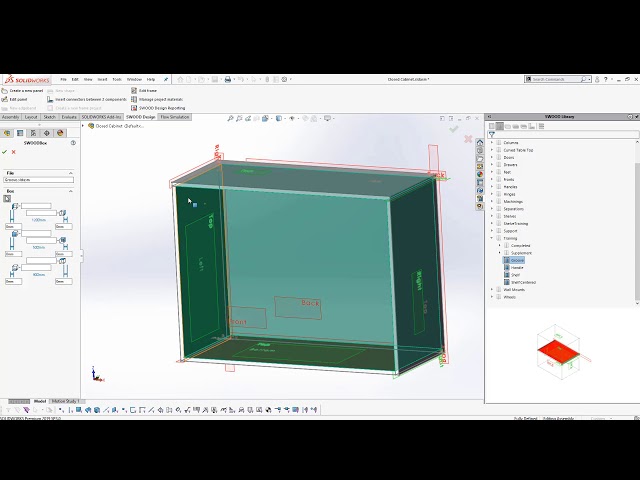Screen dimensions: 640x480
Task: Click the Create a new panel command
Action: (x=22, y=91)
